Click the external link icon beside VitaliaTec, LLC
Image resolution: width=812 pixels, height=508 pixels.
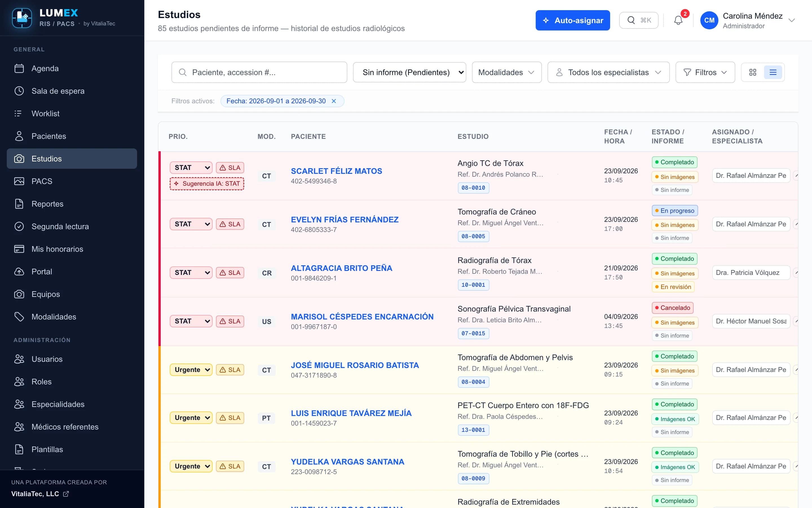66,494
